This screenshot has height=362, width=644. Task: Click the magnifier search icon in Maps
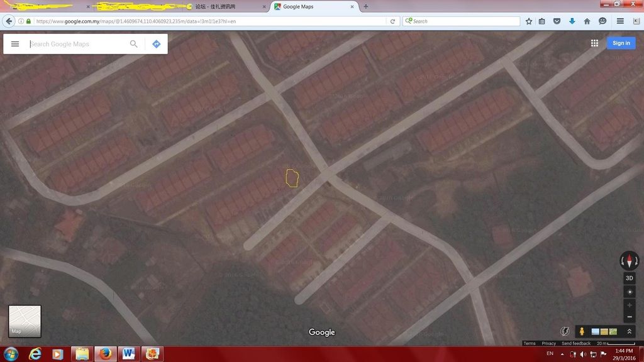coord(134,44)
